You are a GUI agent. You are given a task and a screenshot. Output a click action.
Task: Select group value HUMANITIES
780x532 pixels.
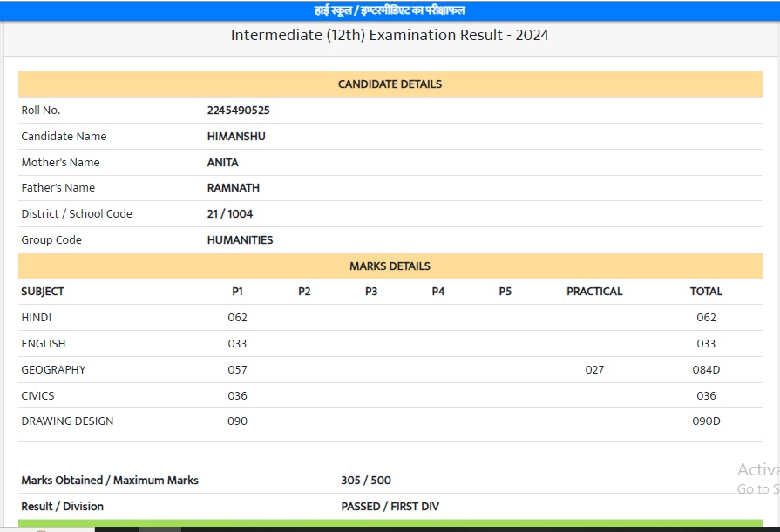coord(240,240)
